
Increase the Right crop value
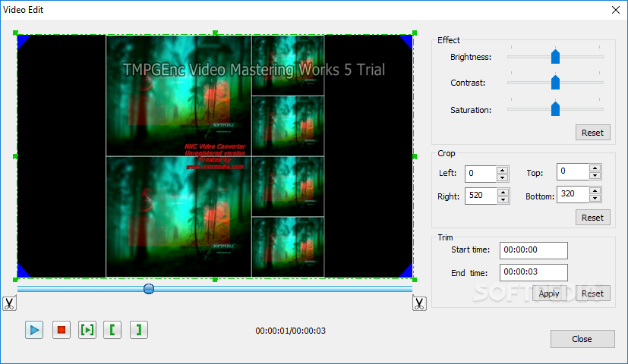coord(503,192)
